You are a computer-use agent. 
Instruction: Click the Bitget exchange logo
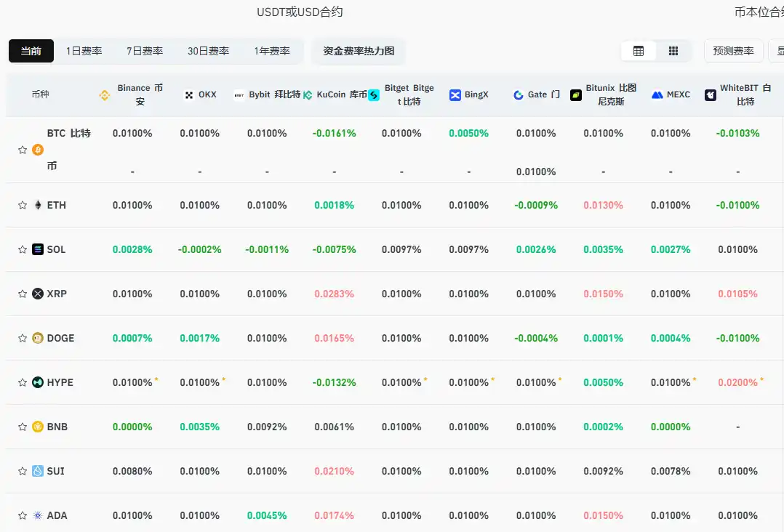[374, 95]
